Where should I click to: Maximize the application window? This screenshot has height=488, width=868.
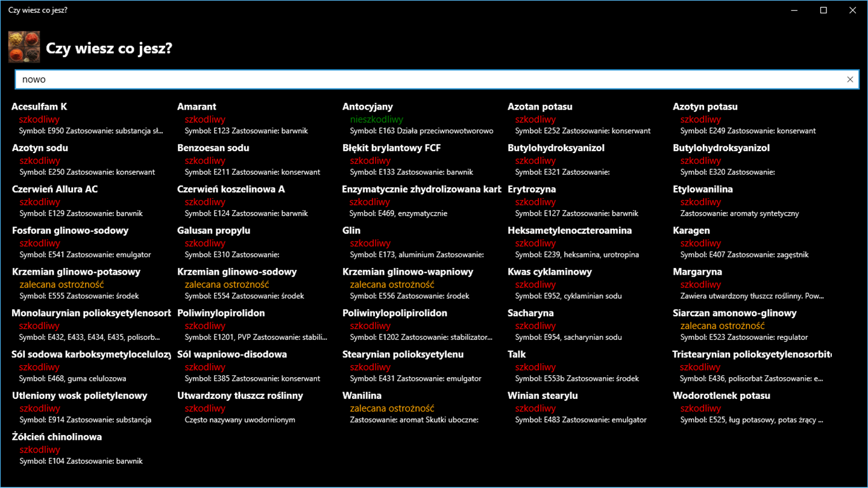[x=823, y=10]
